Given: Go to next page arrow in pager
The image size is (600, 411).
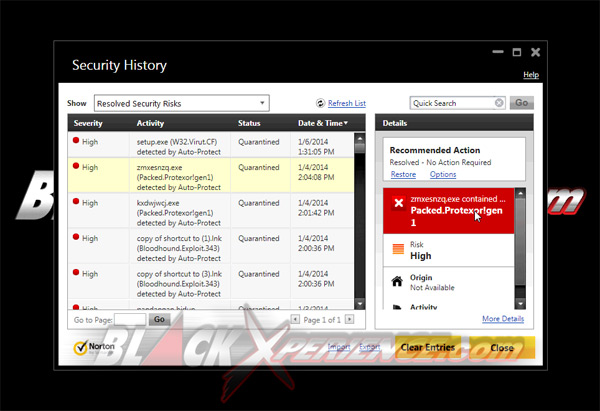Looking at the screenshot, I should (349, 319).
